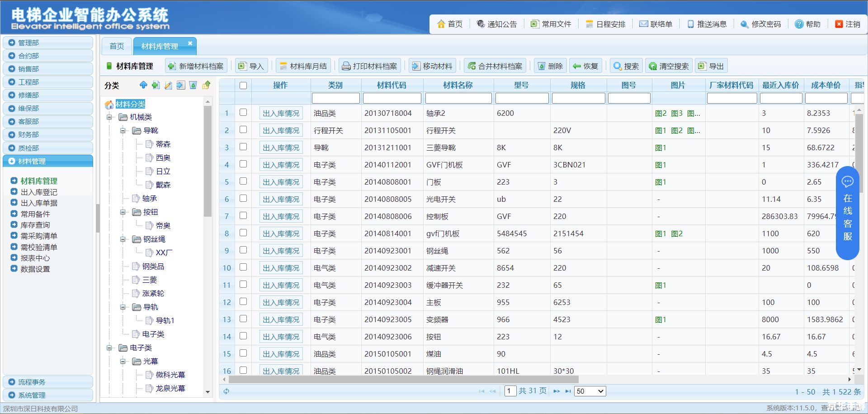868x414 pixels.
Task: Click the 导出 export toolbar button
Action: (x=711, y=66)
